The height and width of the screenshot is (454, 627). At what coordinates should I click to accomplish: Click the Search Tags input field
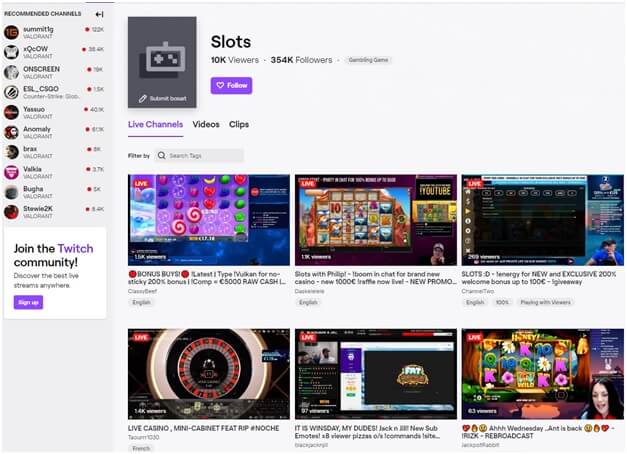point(199,156)
